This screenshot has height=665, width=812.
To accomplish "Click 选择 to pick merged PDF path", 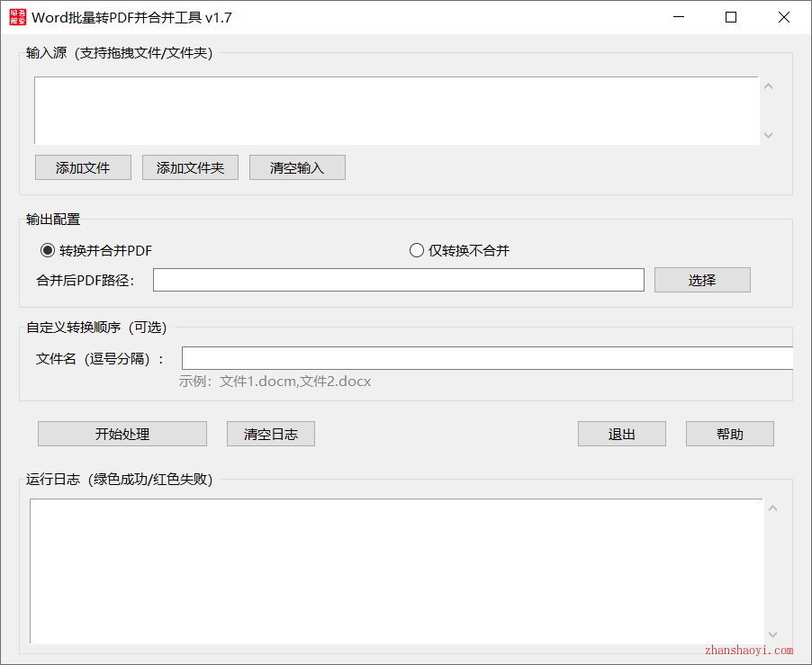I will point(702,280).
